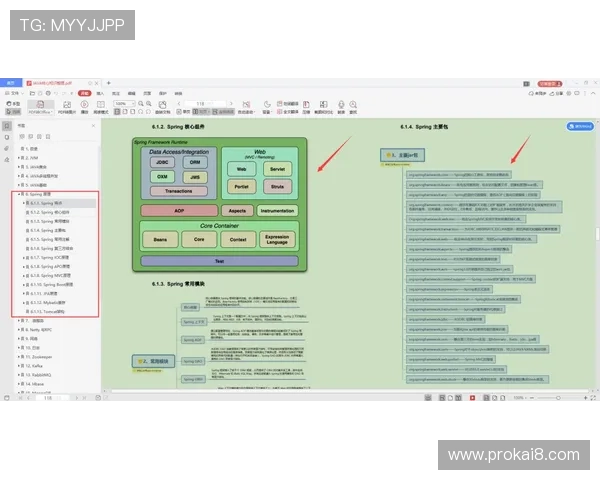
Task: Open bookmark 6.1.10. Spring Boot原理
Action: point(48,284)
